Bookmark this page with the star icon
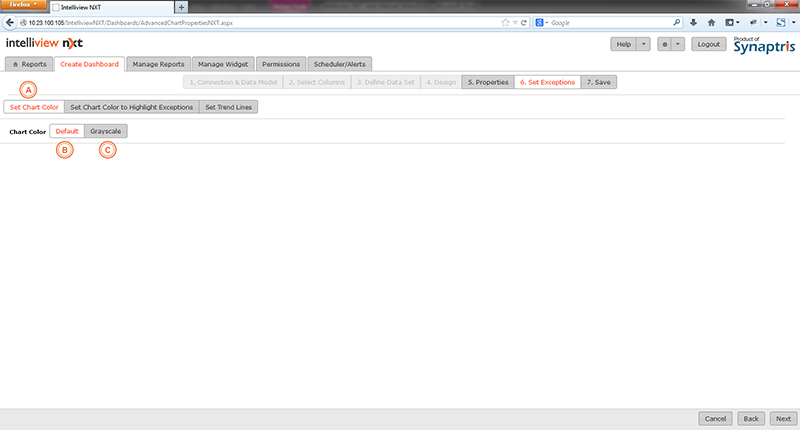Viewport: 800px width, 430px height. 505,22
